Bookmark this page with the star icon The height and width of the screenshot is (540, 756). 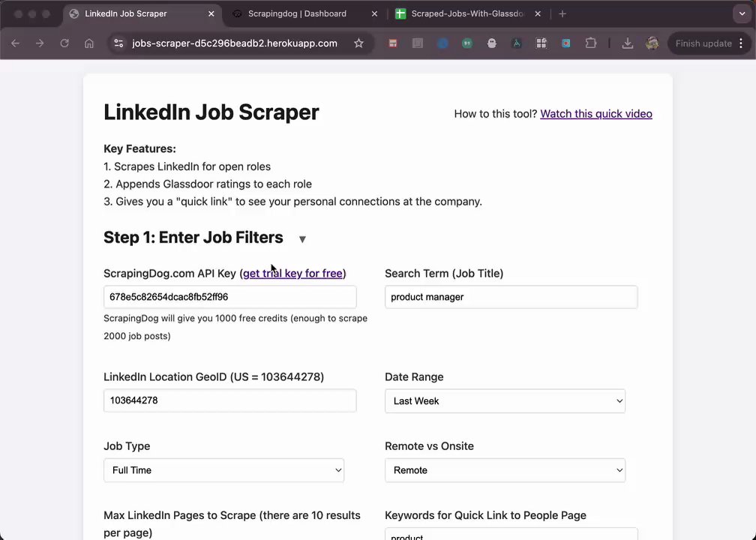(x=358, y=43)
